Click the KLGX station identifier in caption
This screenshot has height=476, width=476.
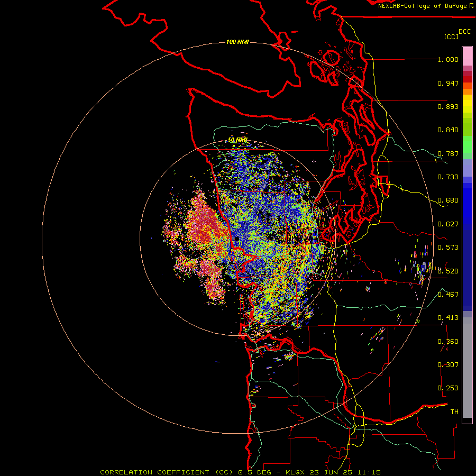tap(296, 472)
